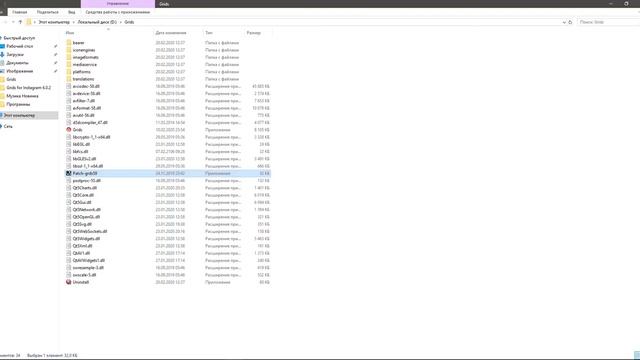Screen dimensions: 640x360
Task: Refresh the folder with the refresh icon
Action: 570,22
